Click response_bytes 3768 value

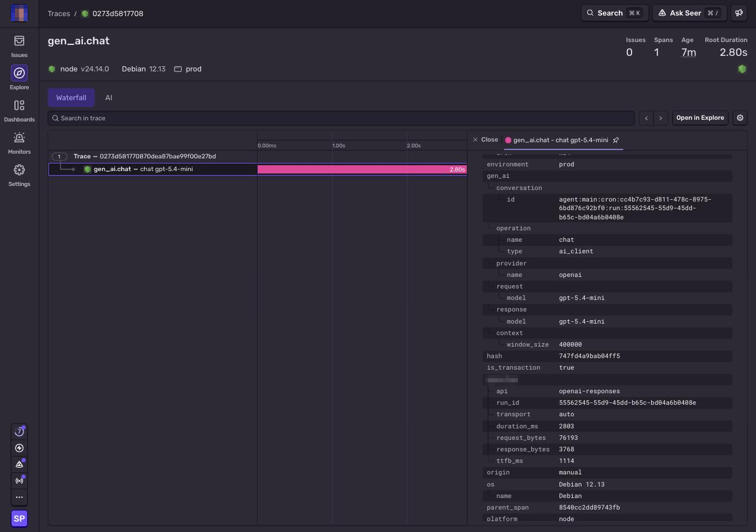(566, 449)
